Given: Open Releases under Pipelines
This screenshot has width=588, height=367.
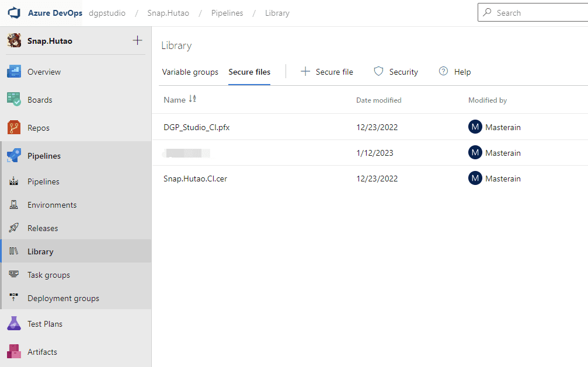Looking at the screenshot, I should click(x=43, y=228).
